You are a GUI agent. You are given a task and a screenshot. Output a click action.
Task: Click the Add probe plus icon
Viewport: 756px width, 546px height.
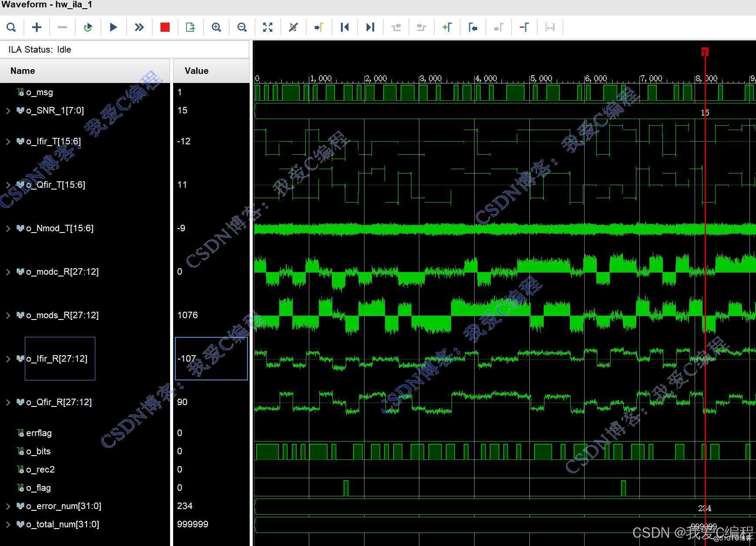click(x=37, y=27)
